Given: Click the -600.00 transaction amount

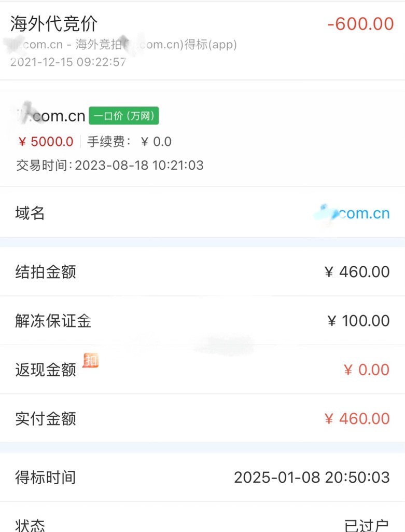Looking at the screenshot, I should click(360, 23).
